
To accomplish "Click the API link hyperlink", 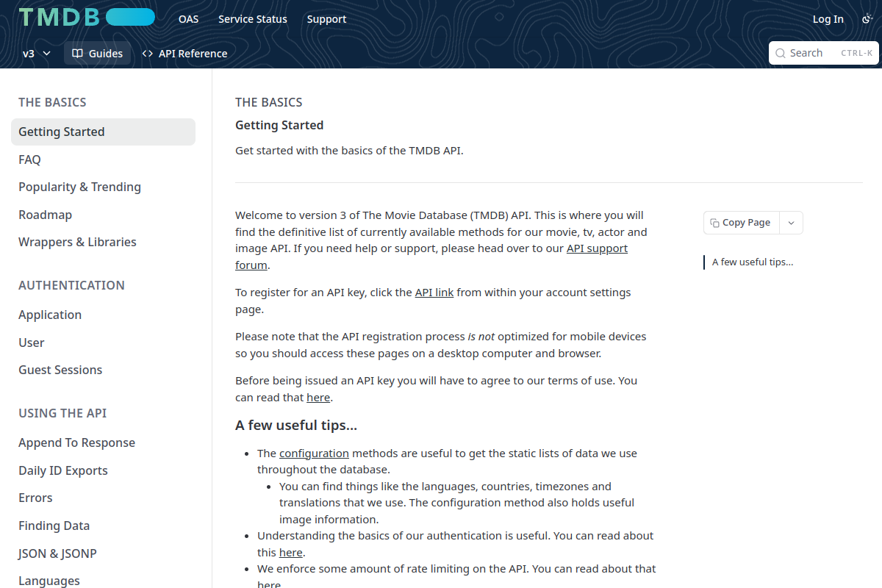I will pos(434,293).
